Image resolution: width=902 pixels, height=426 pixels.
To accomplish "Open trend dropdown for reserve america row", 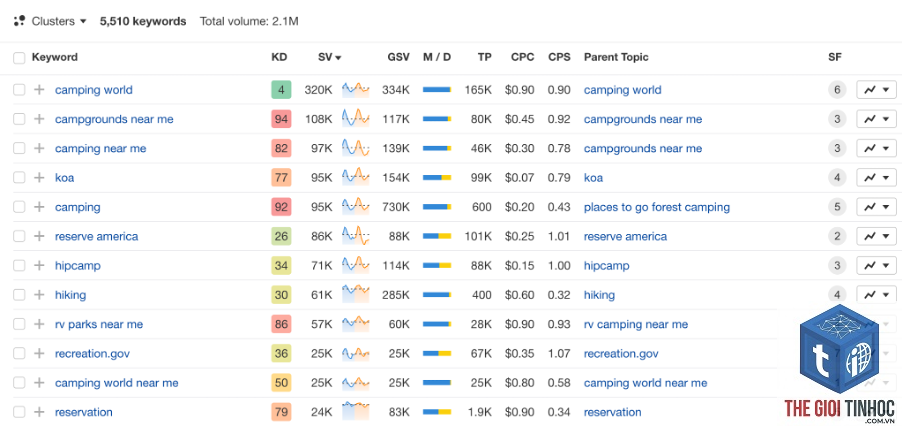I will [876, 236].
